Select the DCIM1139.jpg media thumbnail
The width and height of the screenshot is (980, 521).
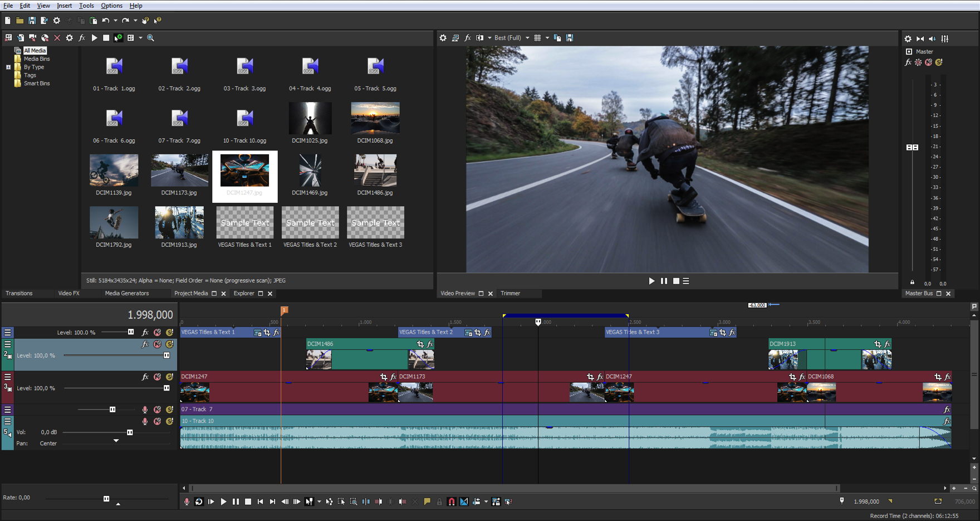click(114, 171)
